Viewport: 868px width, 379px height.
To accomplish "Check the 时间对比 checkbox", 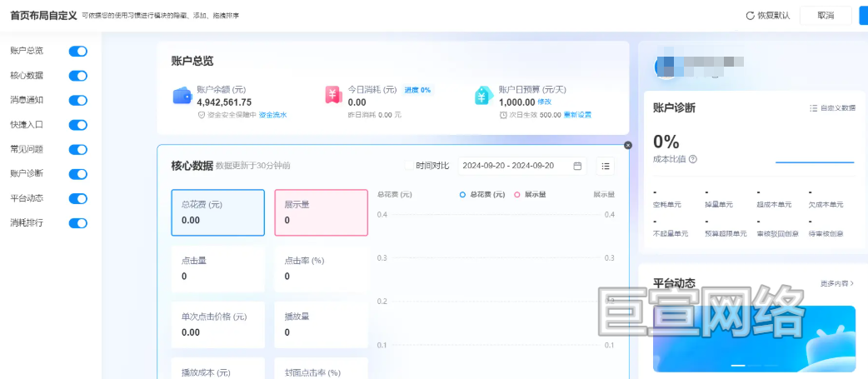I will (408, 166).
